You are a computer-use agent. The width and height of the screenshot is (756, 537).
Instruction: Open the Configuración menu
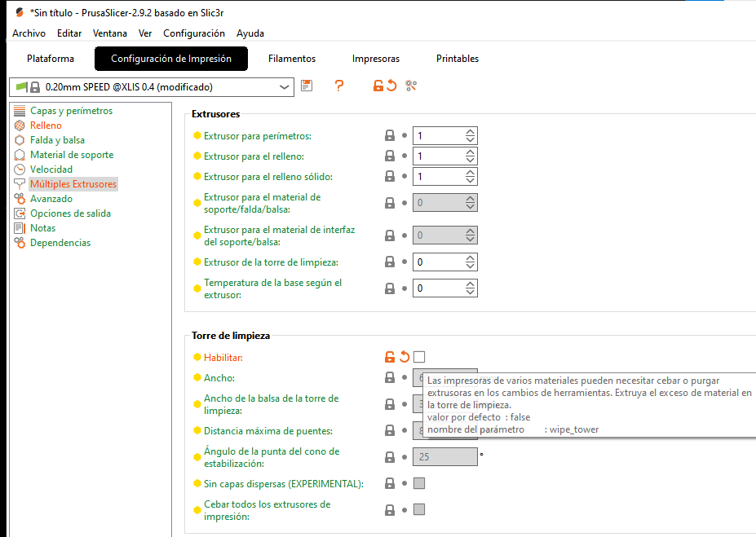194,33
